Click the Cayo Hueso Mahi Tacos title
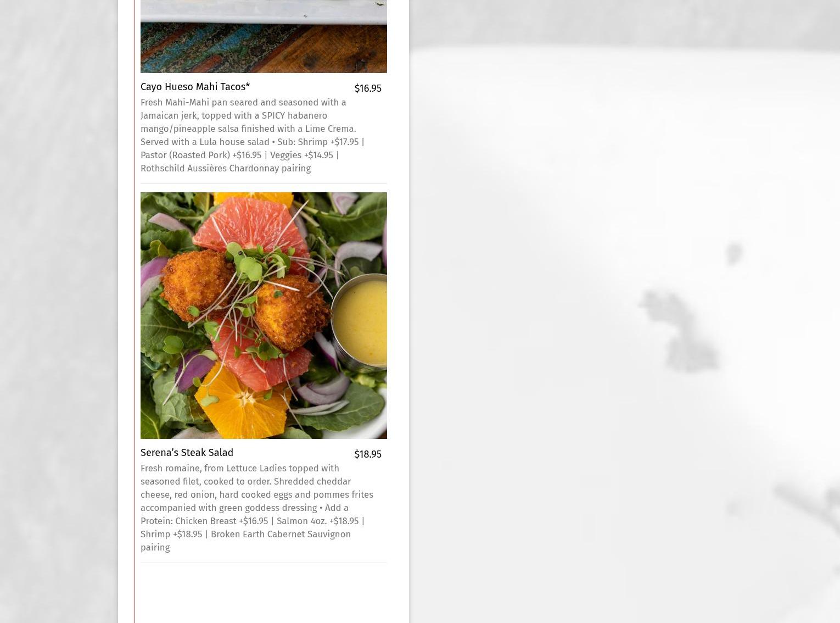Viewport: 840px width, 623px height. point(195,87)
